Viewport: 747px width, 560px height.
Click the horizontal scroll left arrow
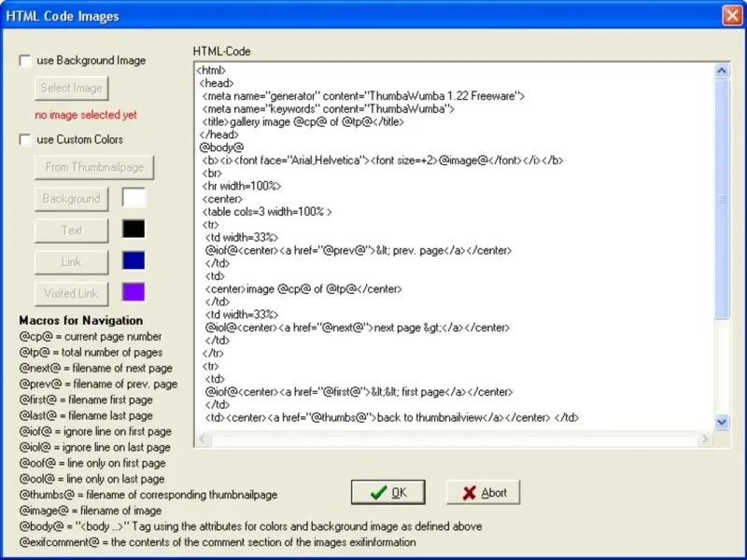pos(203,439)
